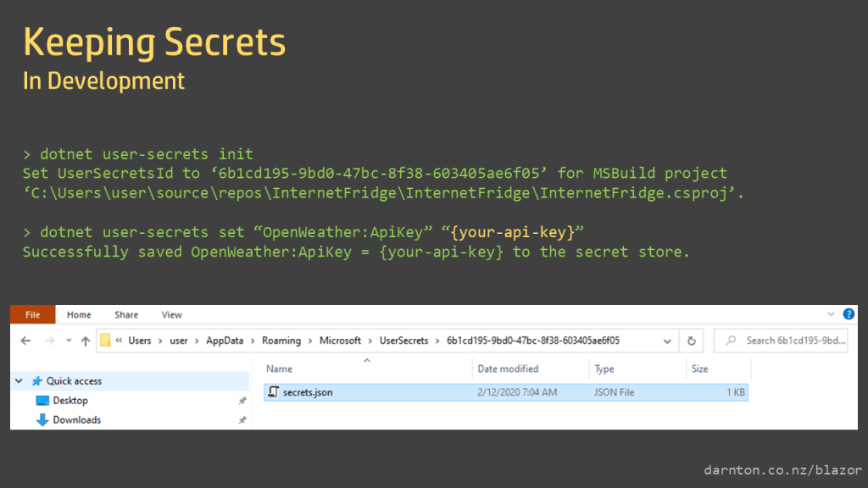Collapse the Quick access tree node
This screenshot has width=868, height=488.
point(19,381)
